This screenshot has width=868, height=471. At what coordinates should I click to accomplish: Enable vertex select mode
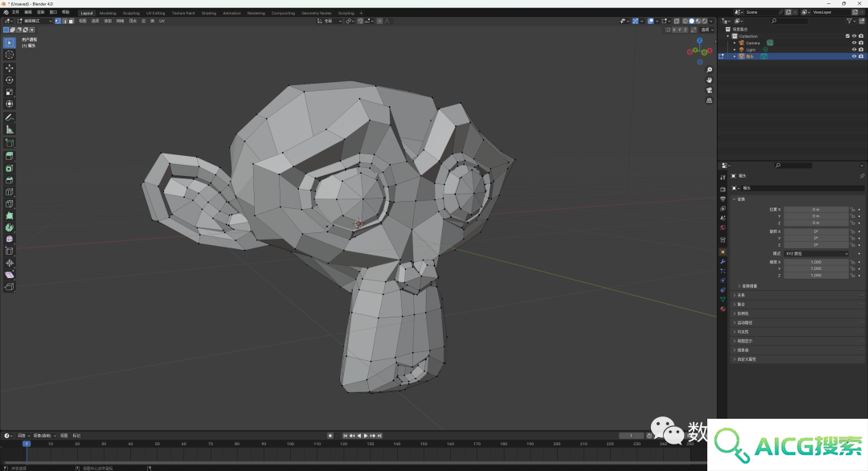pyautogui.click(x=58, y=21)
